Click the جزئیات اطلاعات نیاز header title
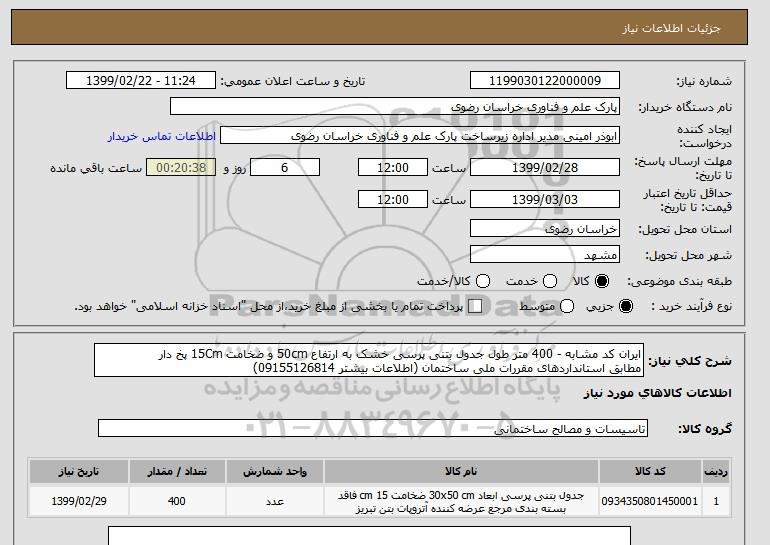Screen dimensions: 770x545 671,28
